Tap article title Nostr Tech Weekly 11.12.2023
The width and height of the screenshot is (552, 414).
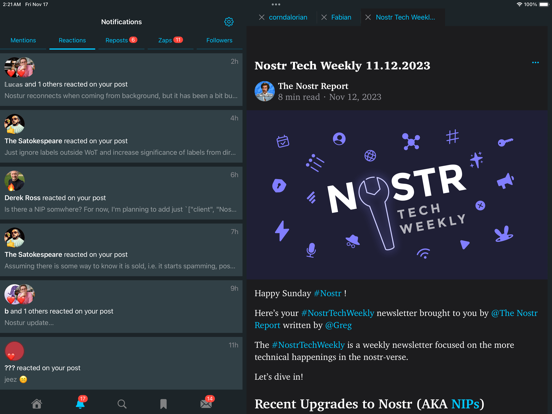click(x=342, y=65)
